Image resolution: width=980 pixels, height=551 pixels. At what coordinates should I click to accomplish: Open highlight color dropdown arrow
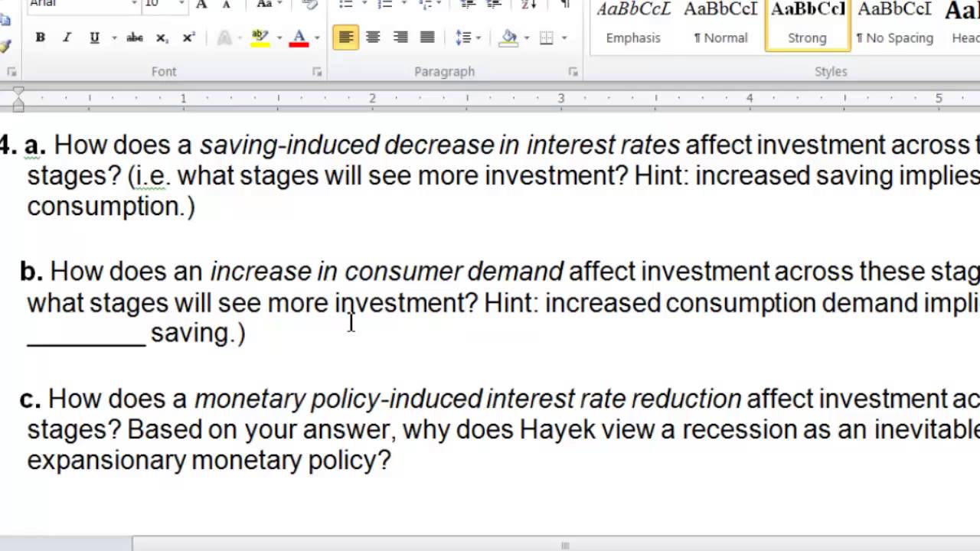click(x=279, y=37)
